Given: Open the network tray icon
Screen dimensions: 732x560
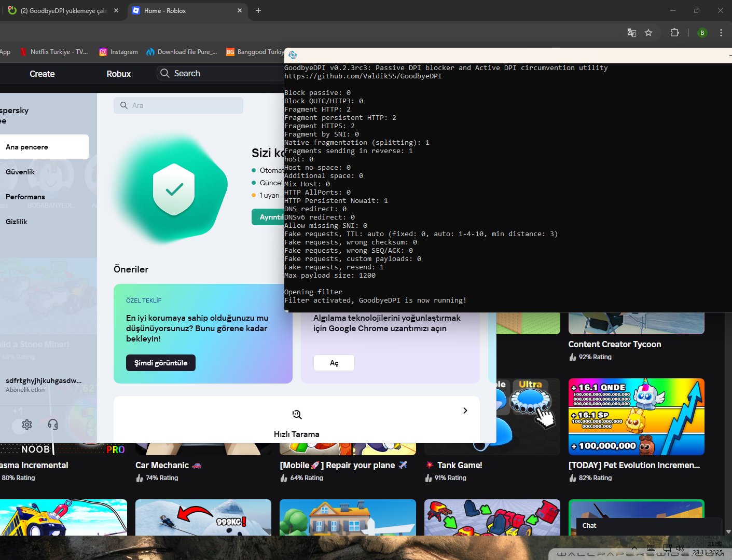Looking at the screenshot, I should pos(667,548).
